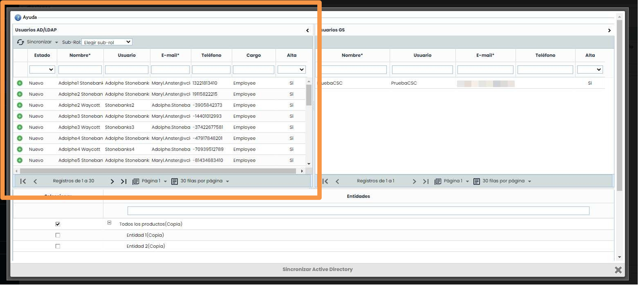The image size is (644, 297).
Task: Collapse the Usuarios AD/LDAP panel arrow
Action: (307, 30)
